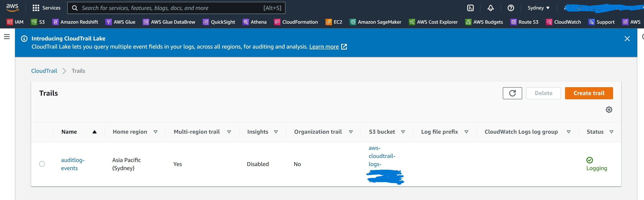
Task: Sort by S3 bucket column
Action: click(403, 132)
